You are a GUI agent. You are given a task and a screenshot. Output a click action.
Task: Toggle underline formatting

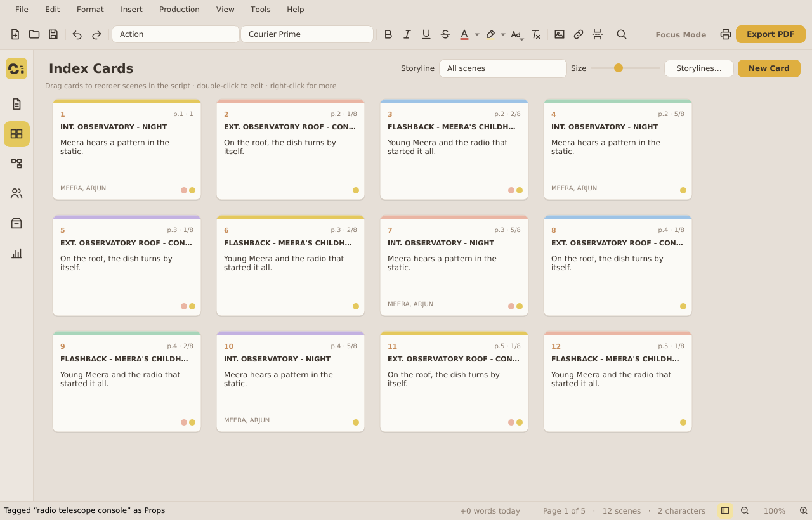coord(426,34)
